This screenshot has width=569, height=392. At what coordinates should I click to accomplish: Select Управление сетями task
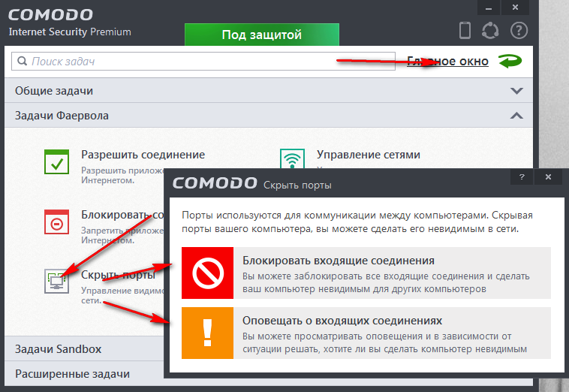[x=369, y=155]
